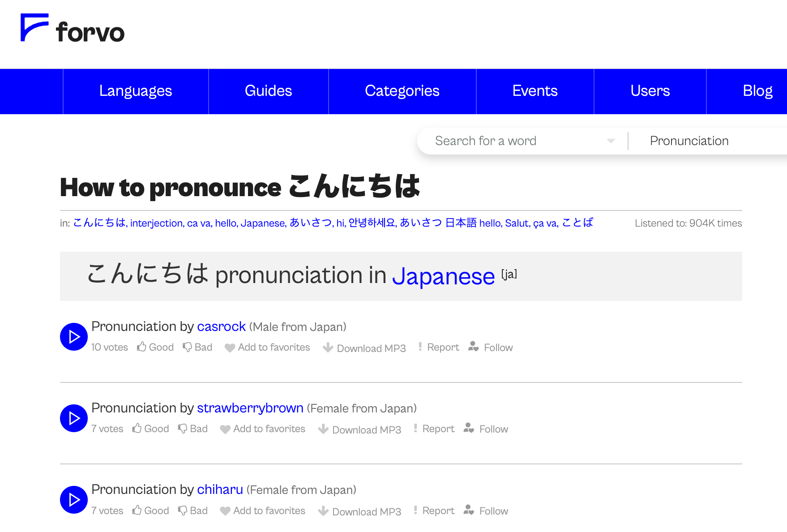The image size is (787, 532).
Task: Open the Blog menu item
Action: tap(757, 91)
